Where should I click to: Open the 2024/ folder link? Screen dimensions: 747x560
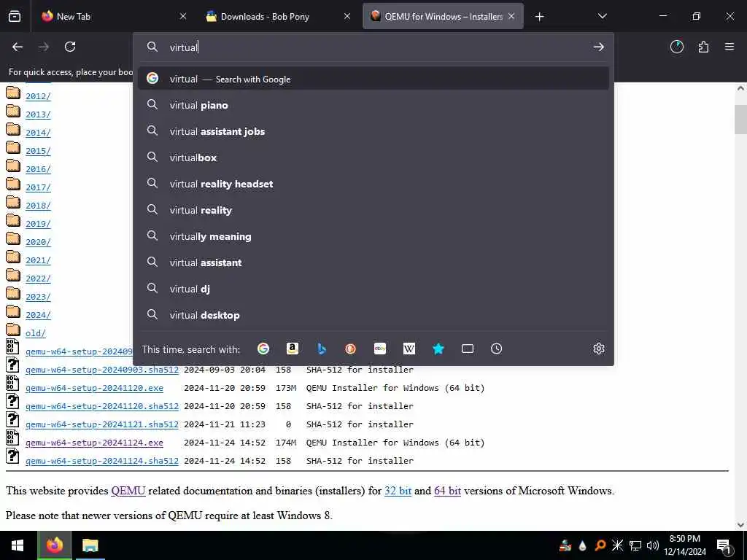(x=38, y=315)
